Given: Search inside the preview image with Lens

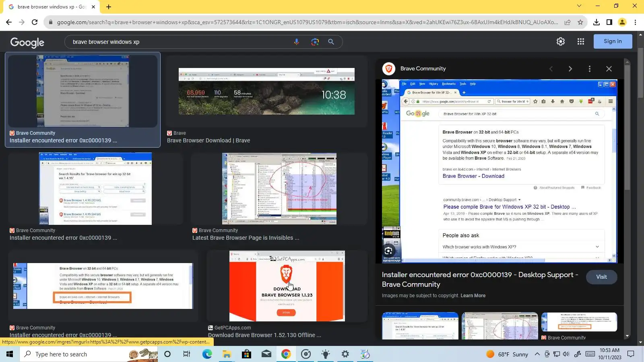Looking at the screenshot, I should 388,251.
